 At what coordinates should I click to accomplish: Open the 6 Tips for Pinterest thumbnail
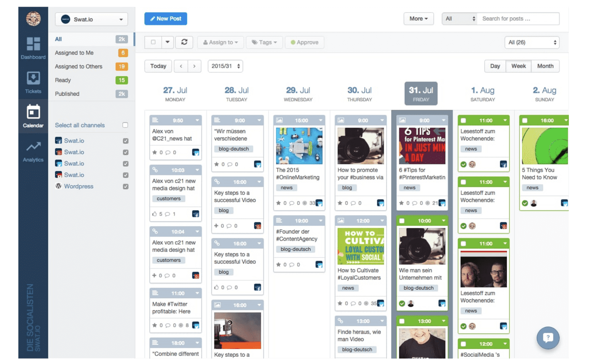(x=422, y=146)
